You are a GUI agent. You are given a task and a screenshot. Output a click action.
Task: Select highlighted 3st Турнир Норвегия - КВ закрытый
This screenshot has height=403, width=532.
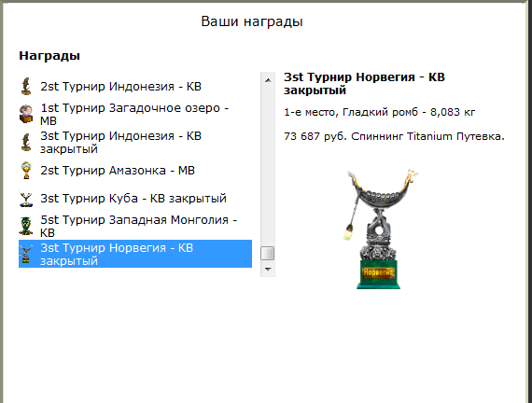click(135, 254)
